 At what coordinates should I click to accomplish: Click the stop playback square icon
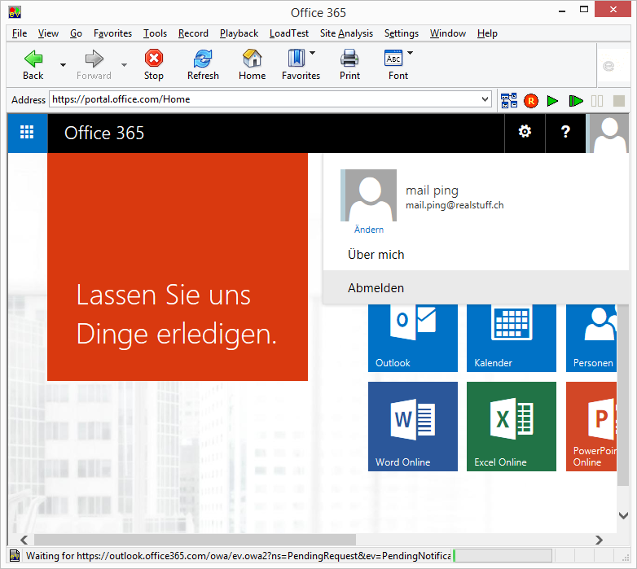point(619,101)
